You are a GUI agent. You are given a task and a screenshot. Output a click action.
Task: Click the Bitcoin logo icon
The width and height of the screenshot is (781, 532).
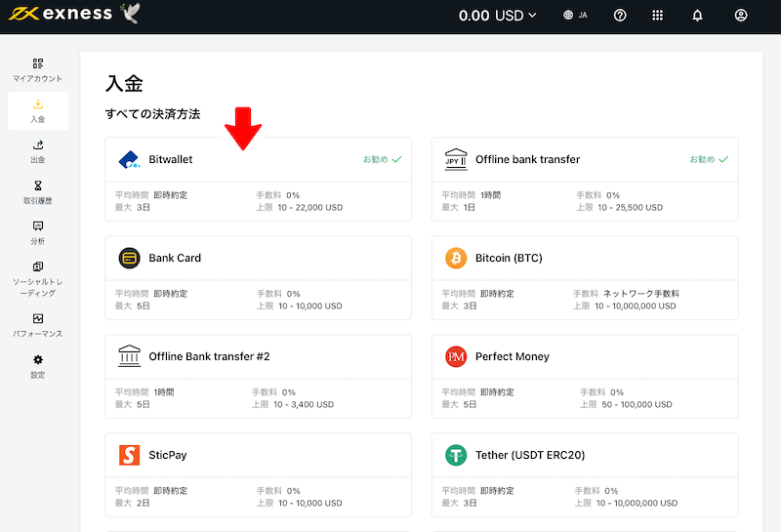(456, 258)
